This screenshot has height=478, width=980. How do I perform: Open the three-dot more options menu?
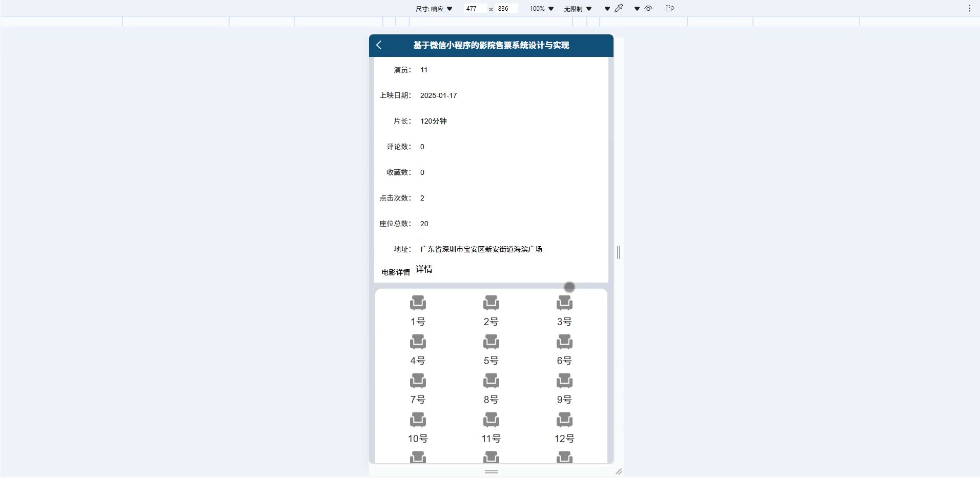click(x=970, y=8)
